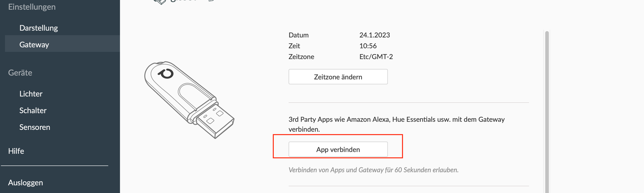Click the vertical scrollbar of the gateway panel

(x=547, y=111)
